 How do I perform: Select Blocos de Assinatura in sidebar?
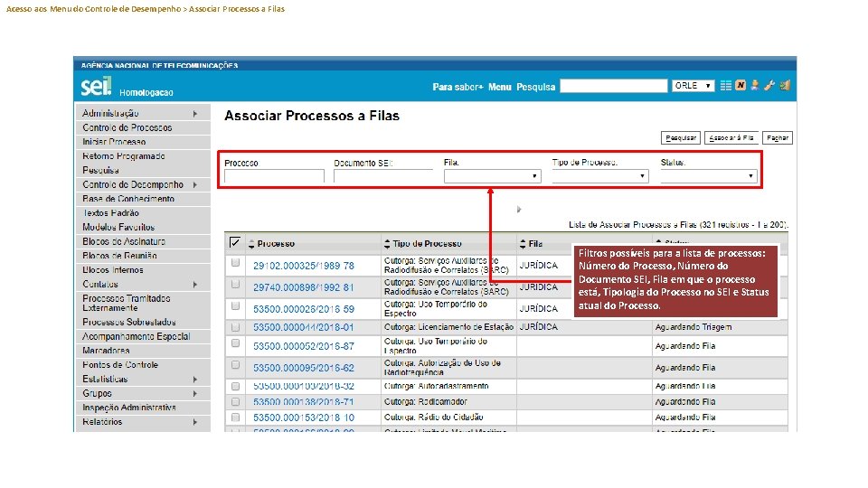(x=143, y=242)
